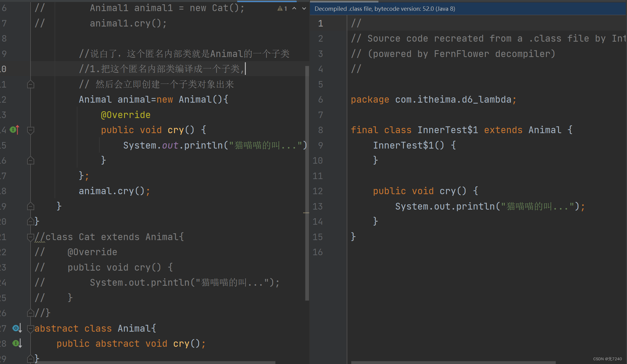Collapse the cry() method fold marker in anonymous class
Screen dimensions: 627x364
tap(31, 130)
